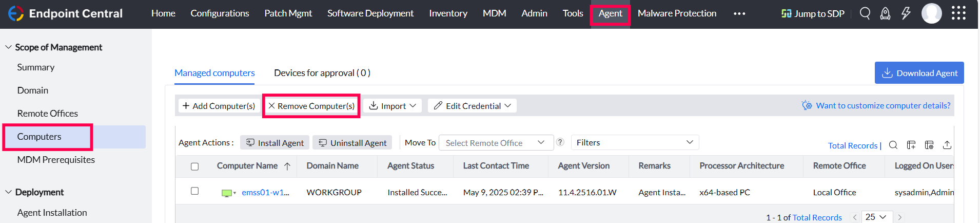Click the table search magnifier icon
The image size is (980, 223).
[893, 145]
